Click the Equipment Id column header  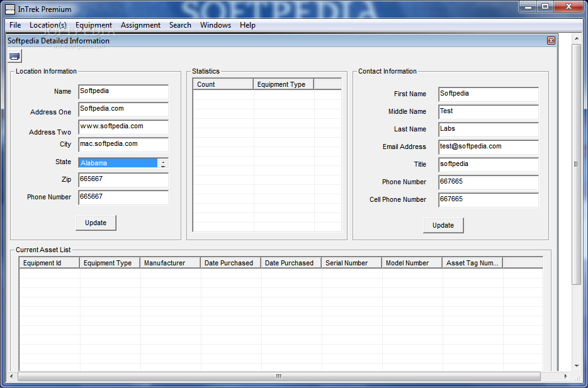50,263
